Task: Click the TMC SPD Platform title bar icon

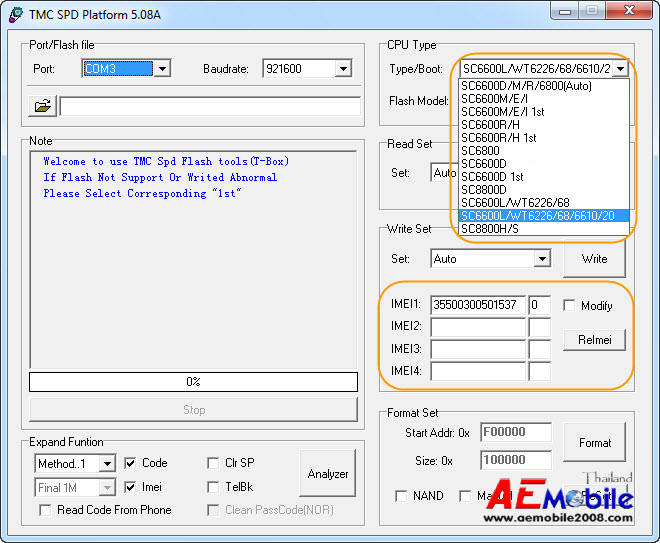Action: tap(16, 15)
